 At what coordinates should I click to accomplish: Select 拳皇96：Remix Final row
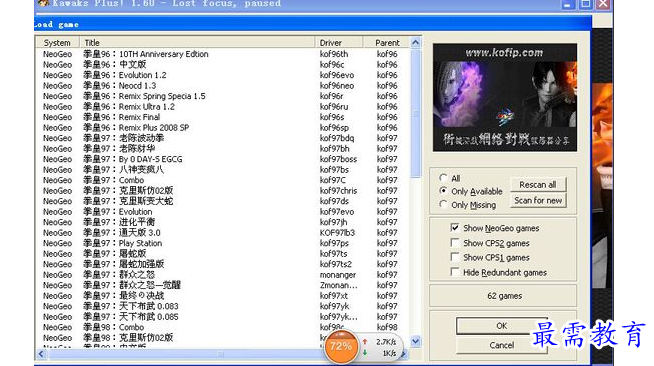222,117
